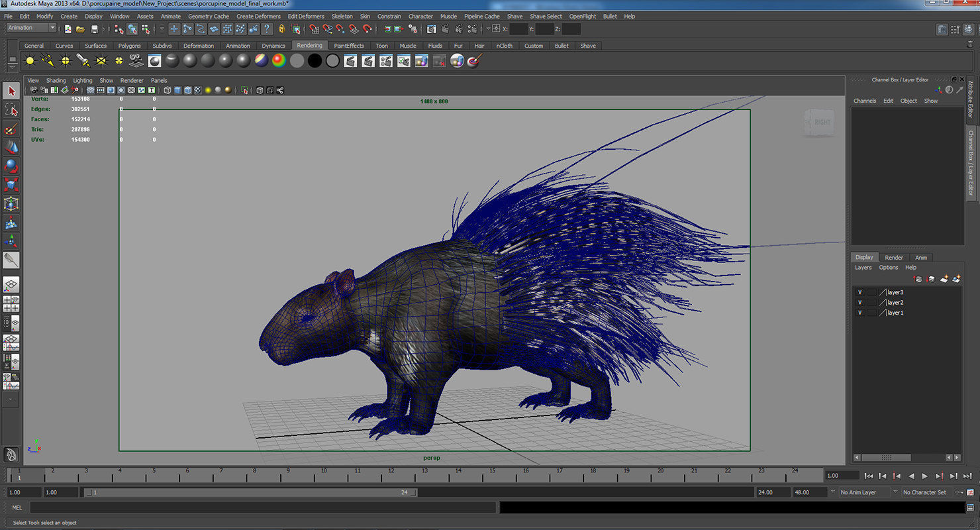Activate the Universal Manipulator tool
The height and width of the screenshot is (530, 980).
tap(11, 203)
